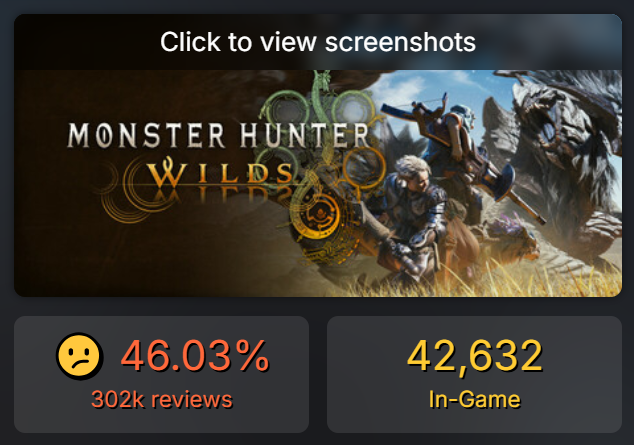The image size is (634, 445).
Task: Click the confused face emoji icon
Action: 80,356
